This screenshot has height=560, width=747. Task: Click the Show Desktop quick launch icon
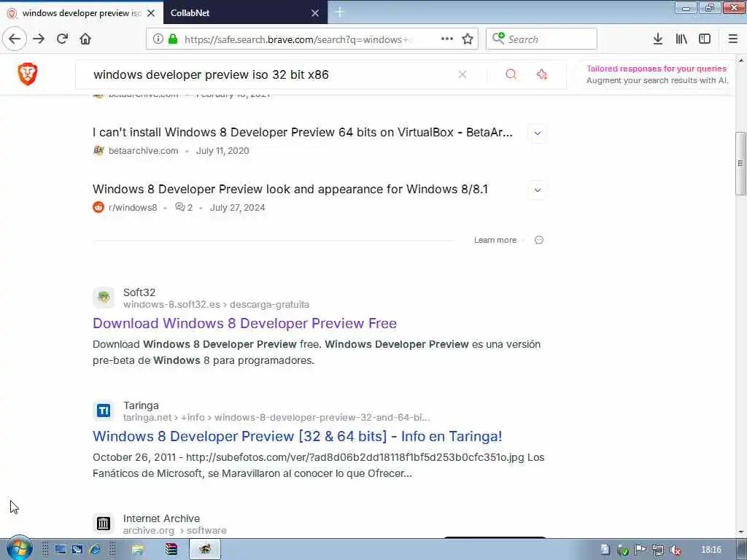point(61,550)
